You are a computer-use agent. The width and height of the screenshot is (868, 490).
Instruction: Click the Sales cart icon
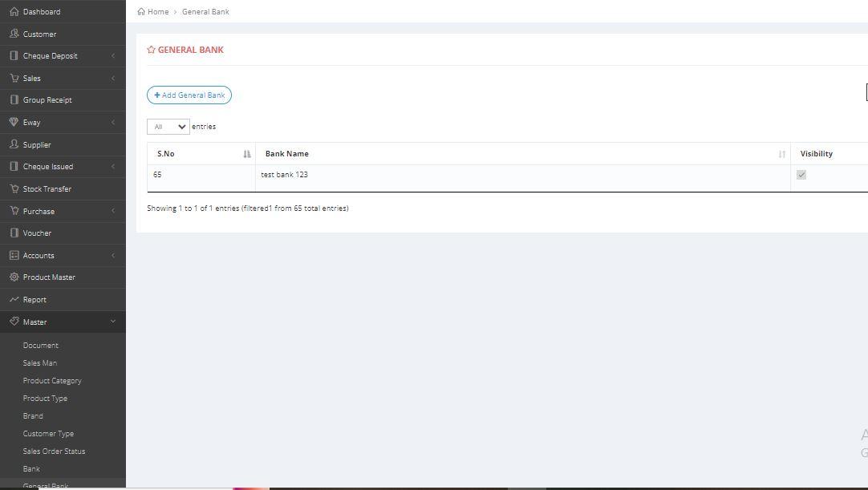point(14,78)
